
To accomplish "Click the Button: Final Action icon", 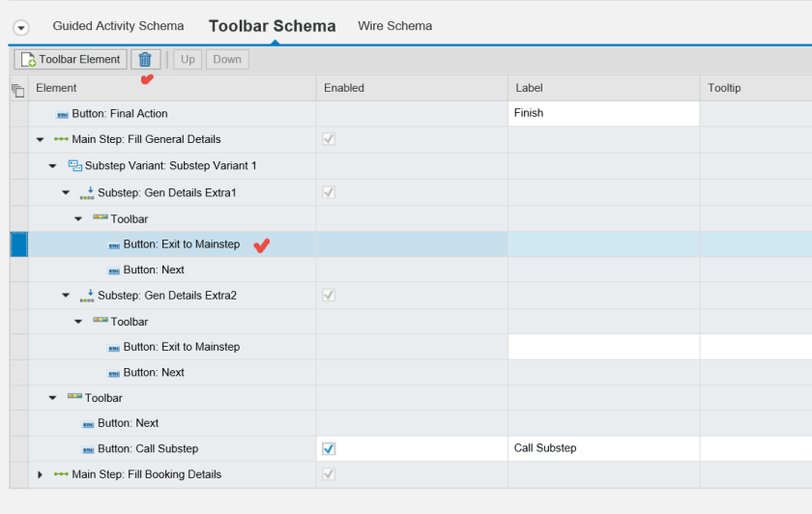I will tap(62, 114).
